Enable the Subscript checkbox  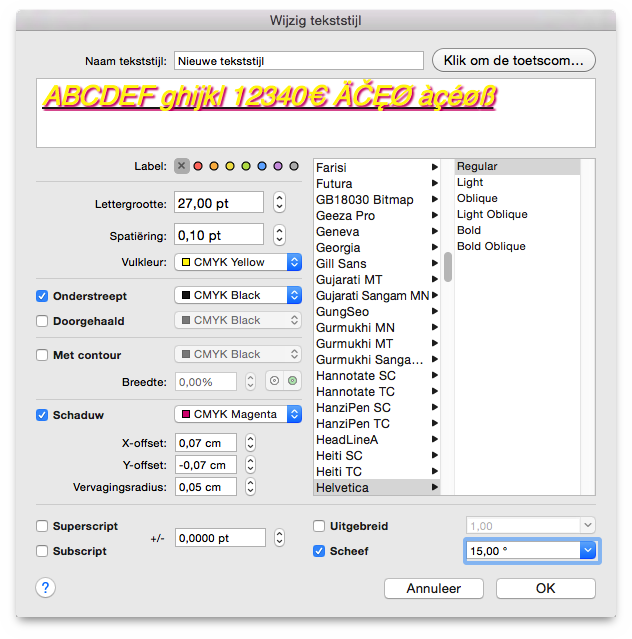42,551
